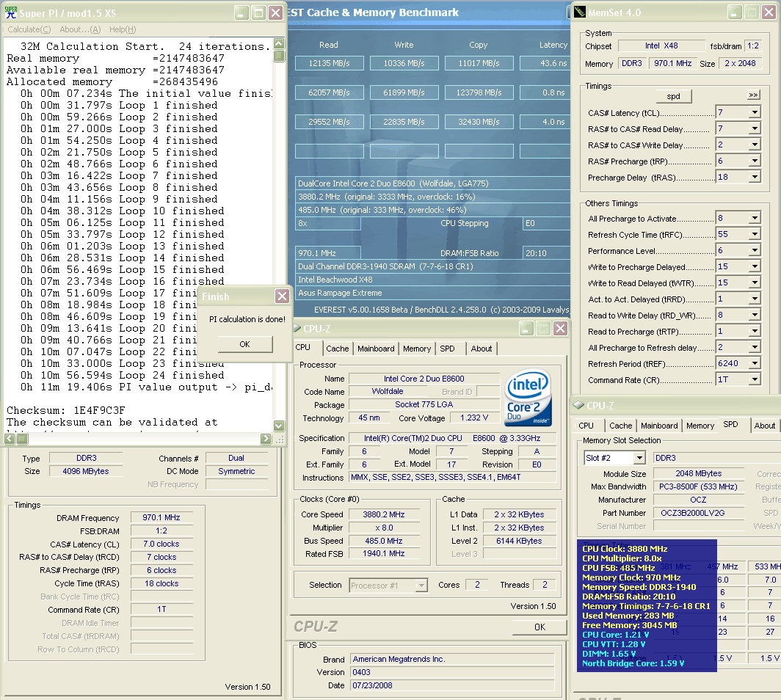The height and width of the screenshot is (700, 781).
Task: Click the Intel Core 2 Duo logo
Action: click(x=528, y=397)
